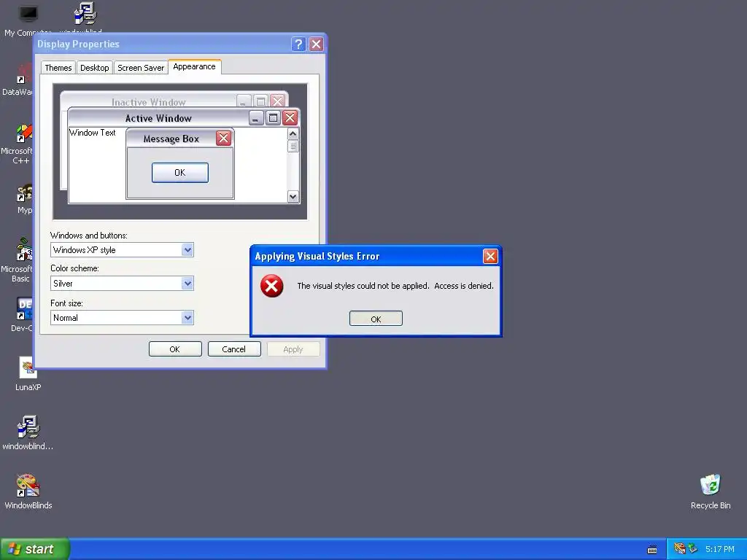Click the 'Window Text' preview text
Screen dimensions: 747x560
[x=93, y=133]
